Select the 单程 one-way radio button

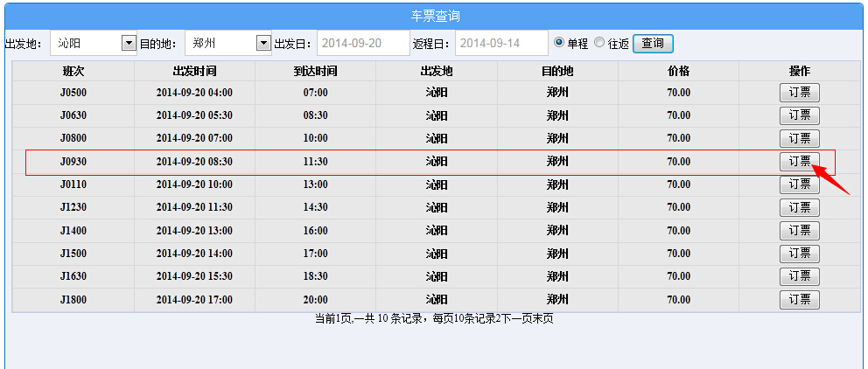pyautogui.click(x=559, y=42)
